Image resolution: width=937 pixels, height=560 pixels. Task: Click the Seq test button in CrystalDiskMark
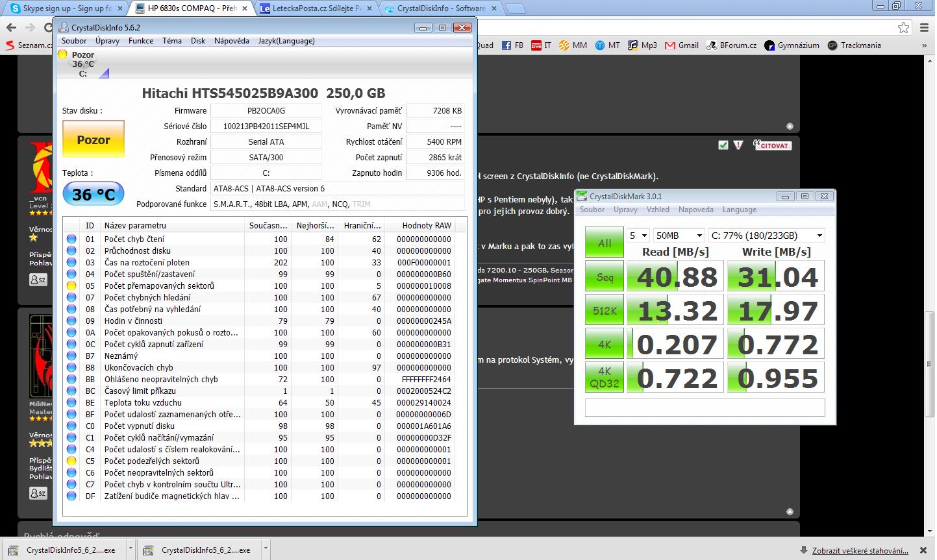pyautogui.click(x=605, y=277)
